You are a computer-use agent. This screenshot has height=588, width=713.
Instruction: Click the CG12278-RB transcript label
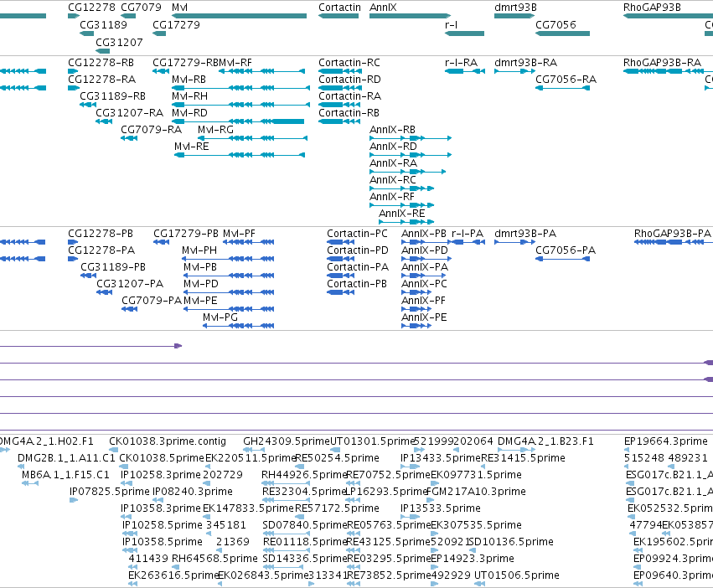101,62
